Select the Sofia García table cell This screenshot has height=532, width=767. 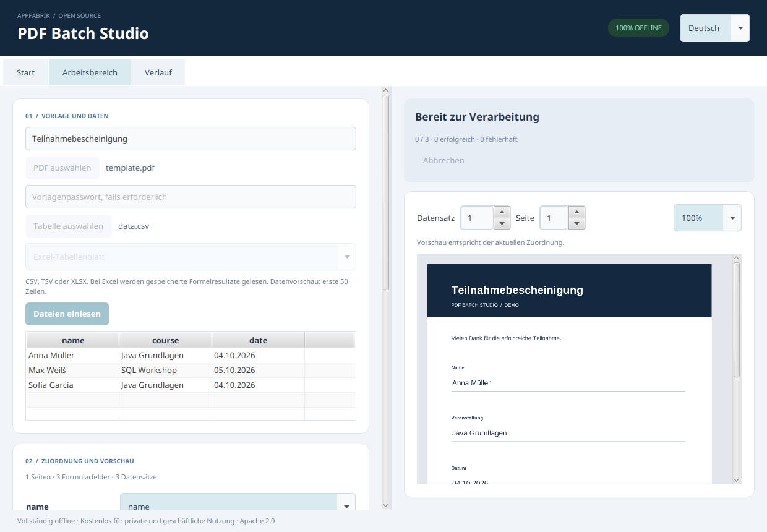tap(72, 385)
